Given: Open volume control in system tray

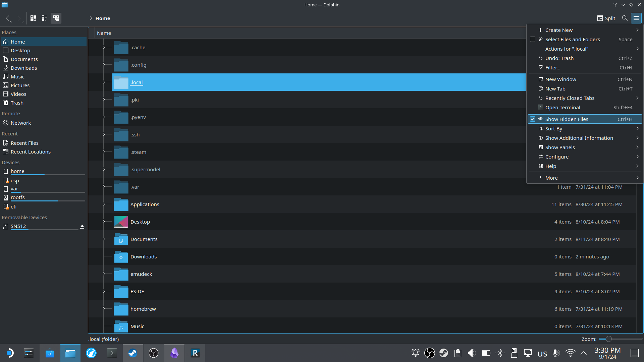Looking at the screenshot, I should coord(472,353).
